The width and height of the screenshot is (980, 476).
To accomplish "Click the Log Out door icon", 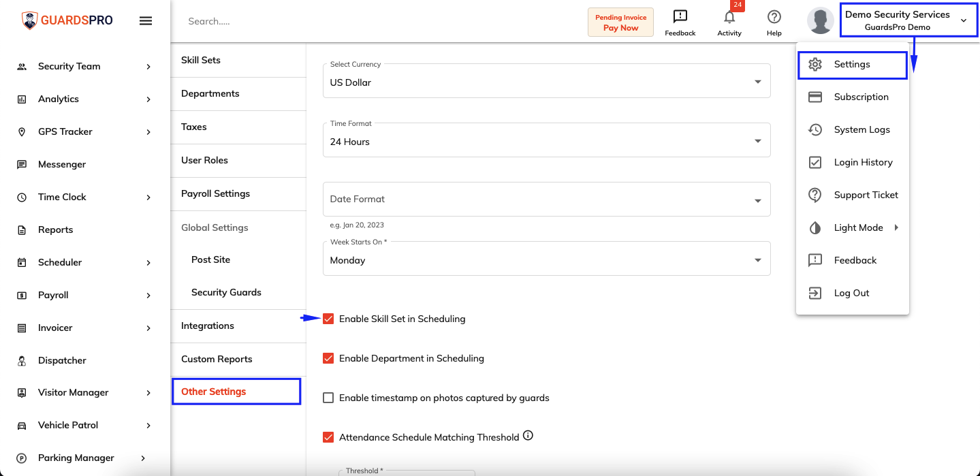I will point(815,293).
